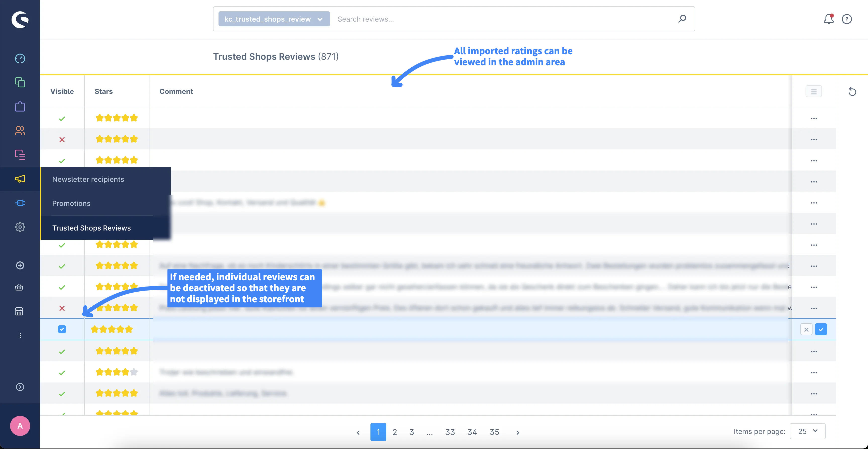Screen dimensions: 868x449
Task: Open the three-dot menu of the four-star review row
Action: tap(814, 373)
